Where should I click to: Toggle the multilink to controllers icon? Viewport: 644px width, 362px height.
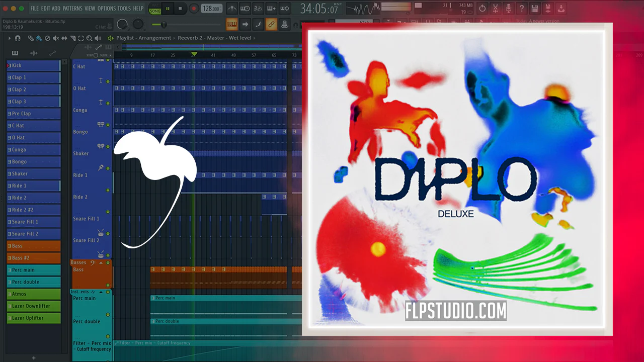[271, 24]
